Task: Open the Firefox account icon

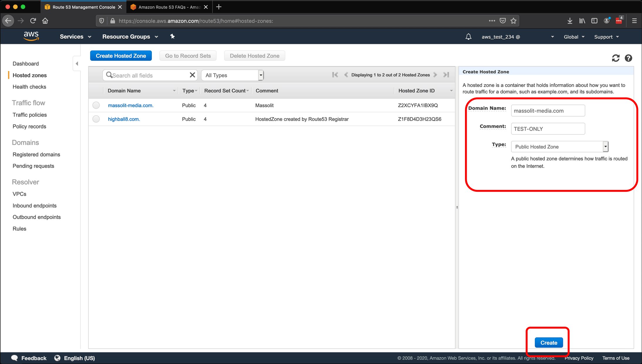Action: point(606,21)
